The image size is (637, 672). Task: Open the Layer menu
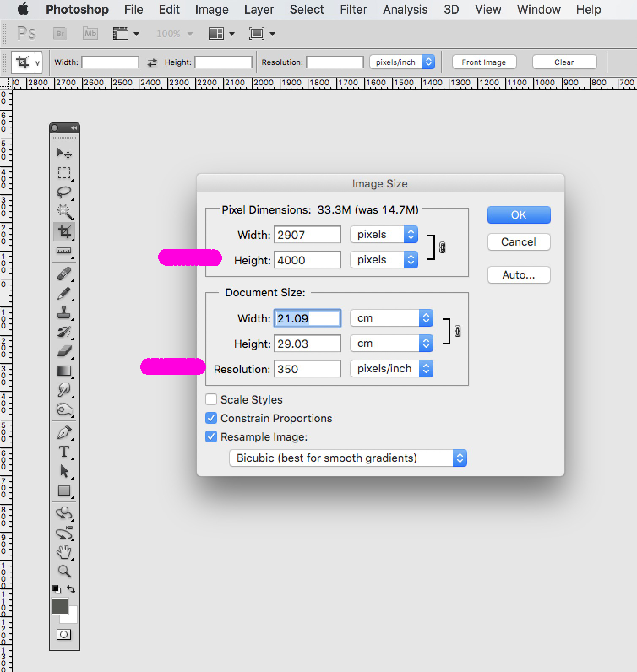259,9
